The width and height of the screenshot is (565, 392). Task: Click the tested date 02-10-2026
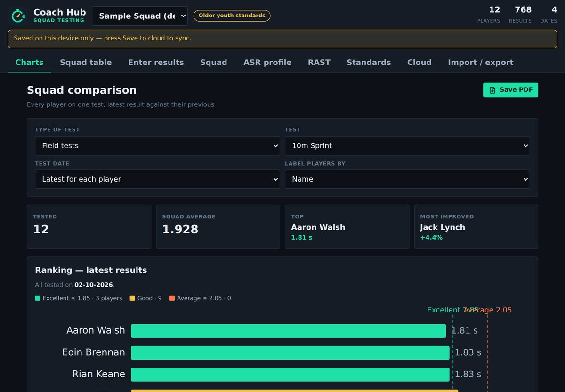point(94,285)
